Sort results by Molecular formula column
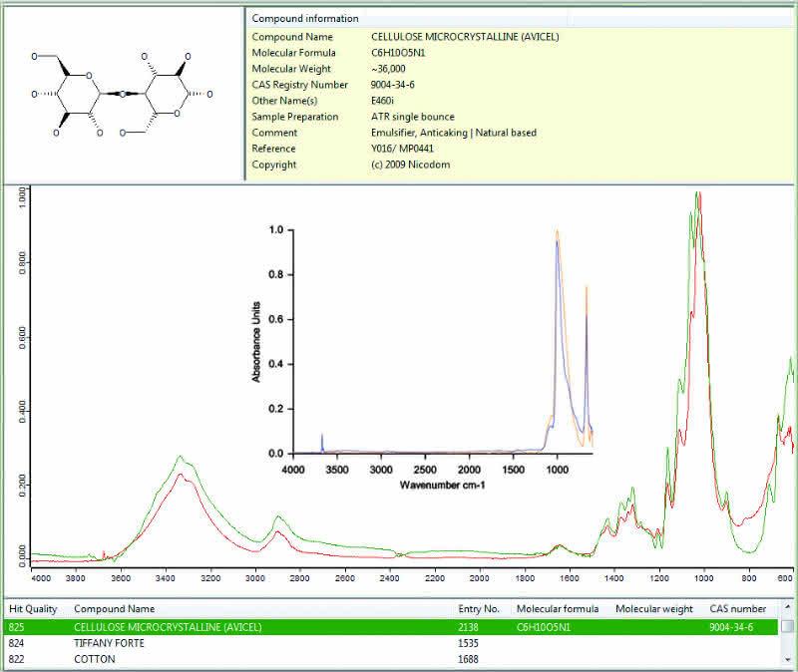Image resolution: width=798 pixels, height=672 pixels. tap(558, 609)
